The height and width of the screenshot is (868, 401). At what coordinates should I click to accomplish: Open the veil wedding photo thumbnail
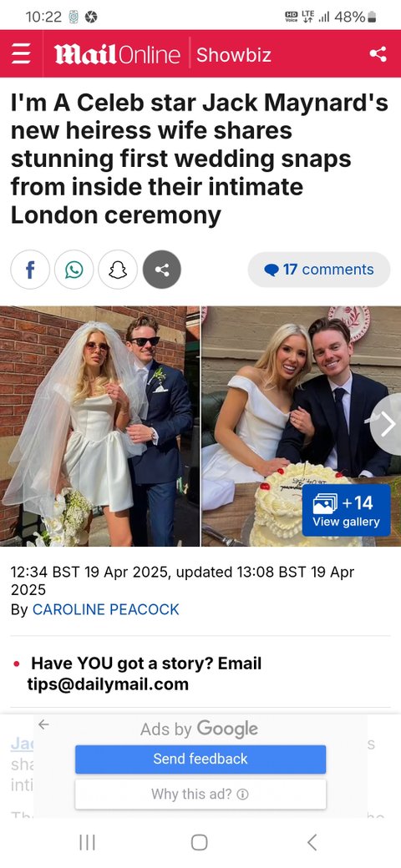[x=99, y=426]
